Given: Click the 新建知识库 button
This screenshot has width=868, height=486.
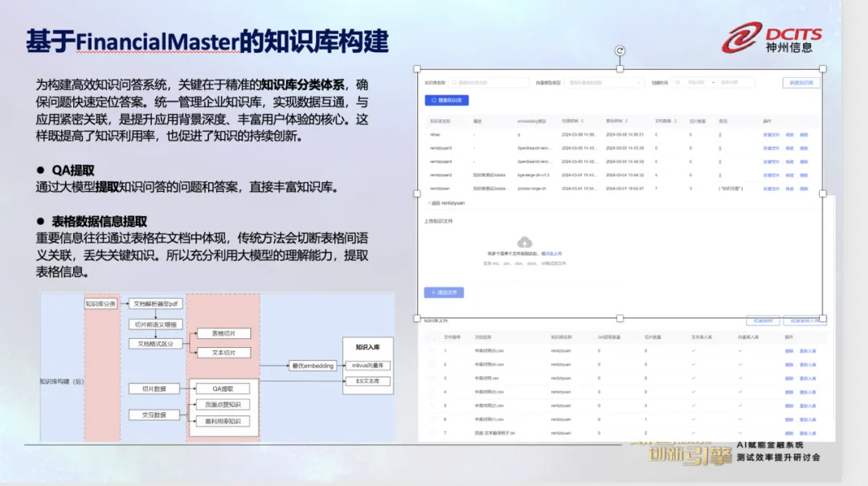Looking at the screenshot, I should 800,82.
